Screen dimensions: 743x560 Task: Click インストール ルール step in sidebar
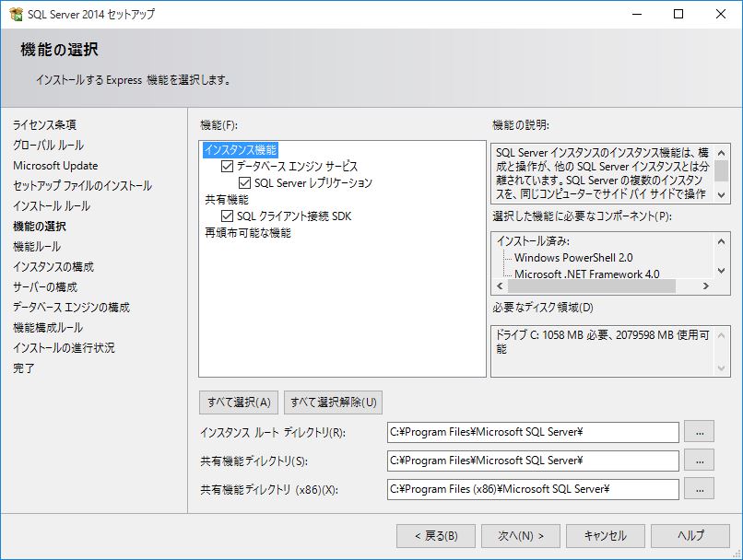(52, 206)
